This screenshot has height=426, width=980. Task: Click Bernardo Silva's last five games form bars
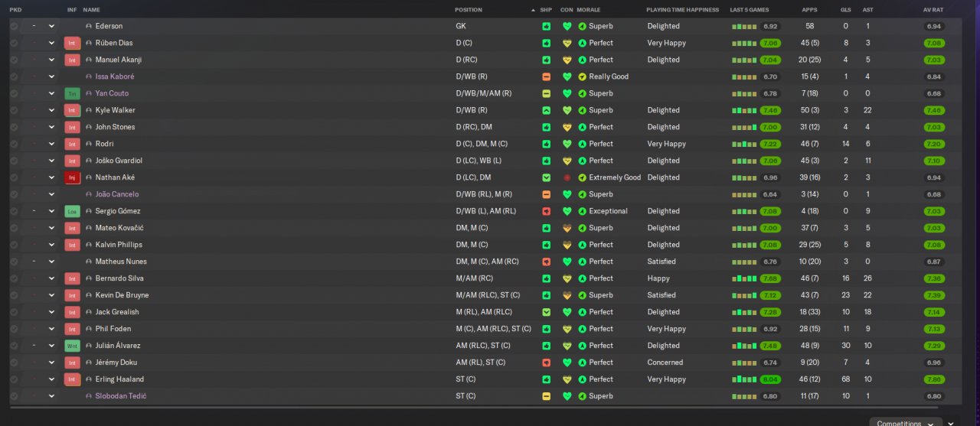click(x=744, y=278)
